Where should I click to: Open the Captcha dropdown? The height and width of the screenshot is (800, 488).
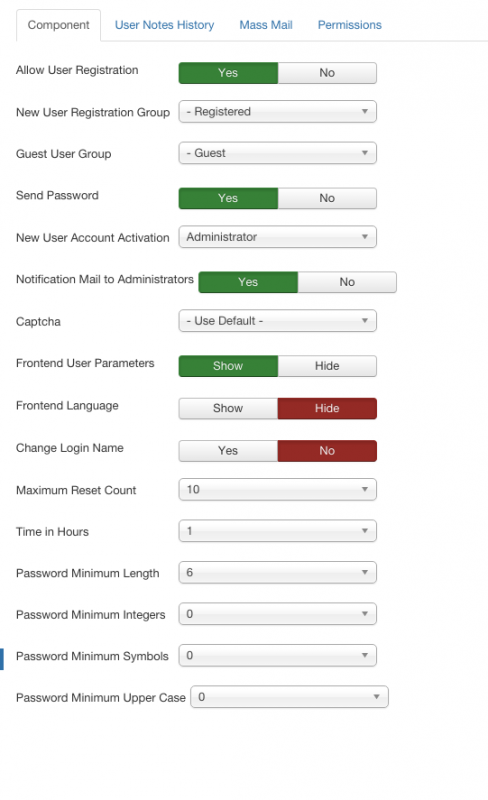[278, 321]
